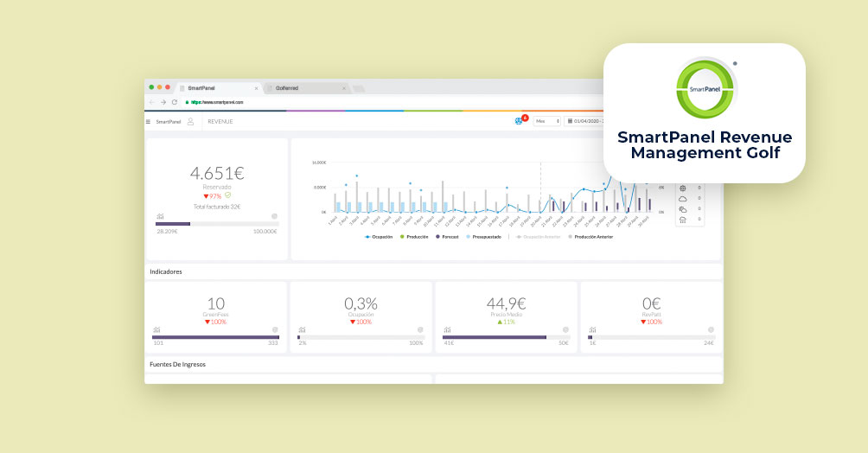Toggle Ocupación Anterior series in legend
Image resolution: width=868 pixels, height=453 pixels.
point(538,237)
